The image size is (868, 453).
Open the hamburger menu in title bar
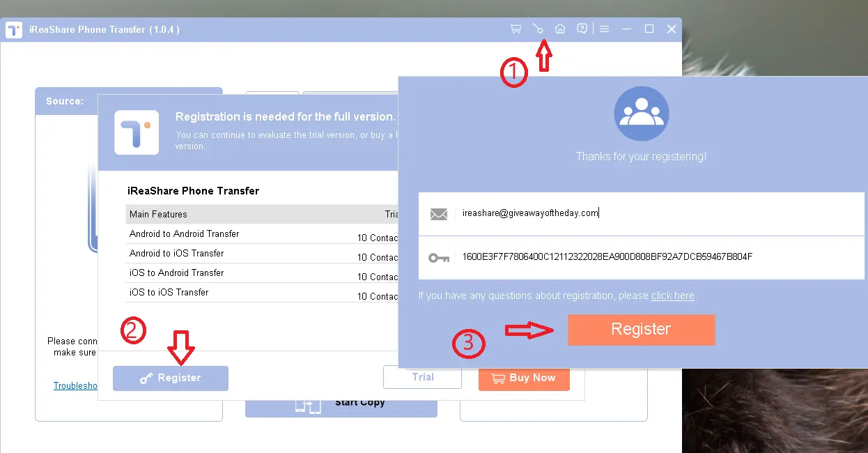pyautogui.click(x=604, y=29)
